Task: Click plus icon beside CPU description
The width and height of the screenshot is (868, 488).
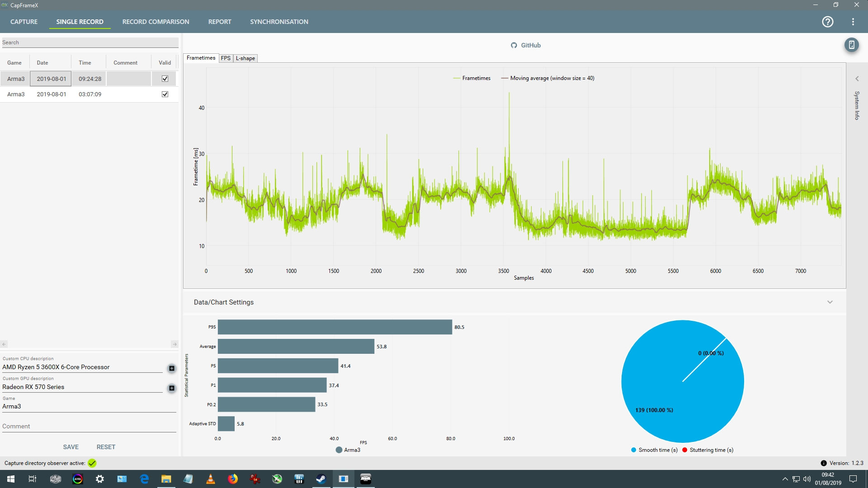Action: pyautogui.click(x=172, y=368)
